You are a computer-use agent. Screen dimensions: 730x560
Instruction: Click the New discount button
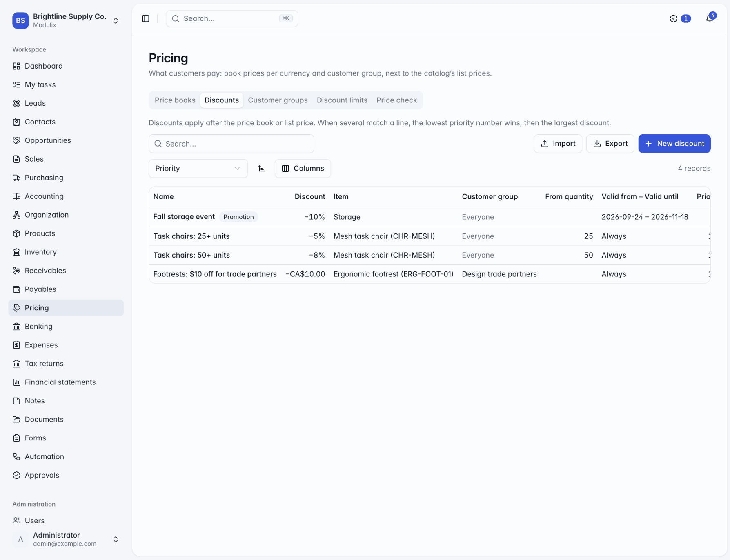pos(674,144)
